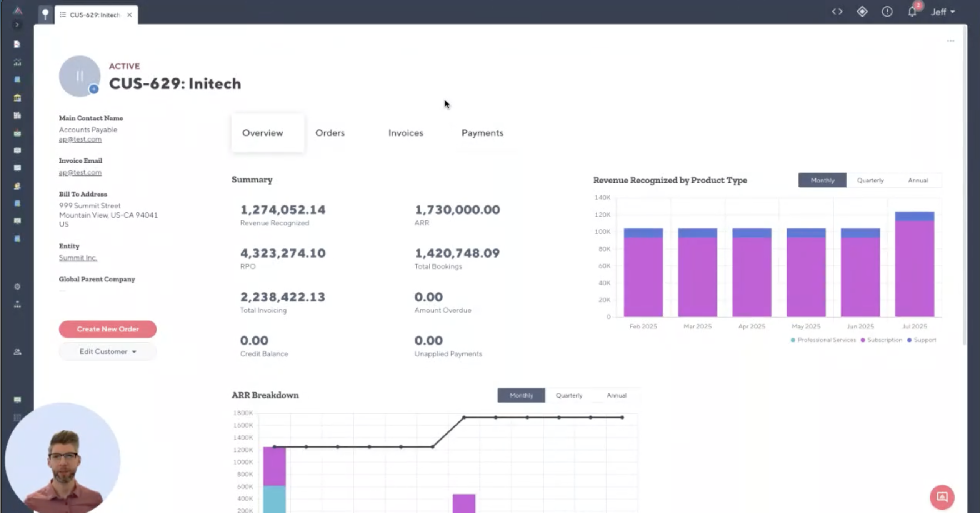The height and width of the screenshot is (513, 980).
Task: Toggle Subscription legend item
Action: tap(881, 340)
